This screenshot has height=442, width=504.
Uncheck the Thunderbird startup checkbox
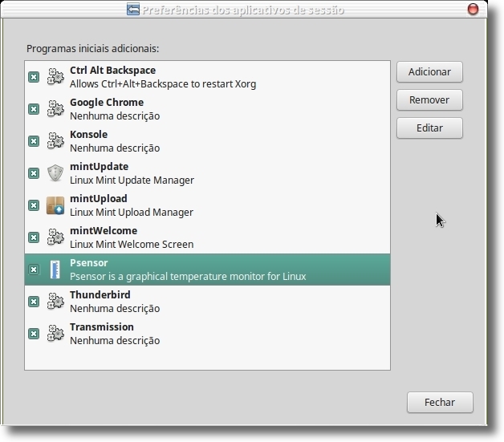click(34, 302)
